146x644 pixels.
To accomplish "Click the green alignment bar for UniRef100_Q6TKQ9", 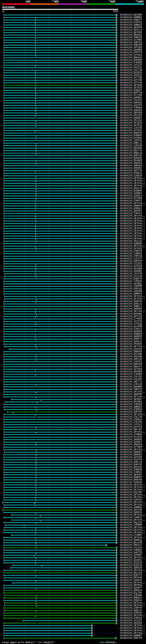I will coord(60,85).
